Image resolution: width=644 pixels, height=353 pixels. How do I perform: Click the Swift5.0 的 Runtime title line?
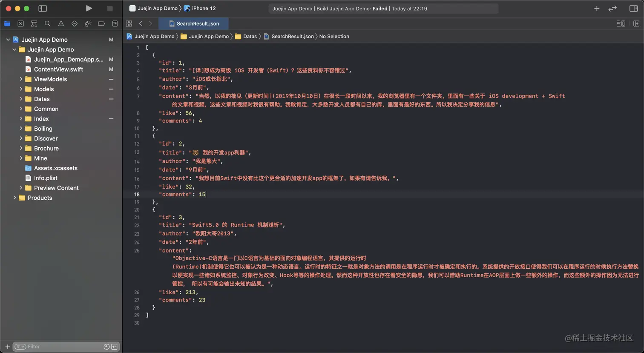[222, 225]
